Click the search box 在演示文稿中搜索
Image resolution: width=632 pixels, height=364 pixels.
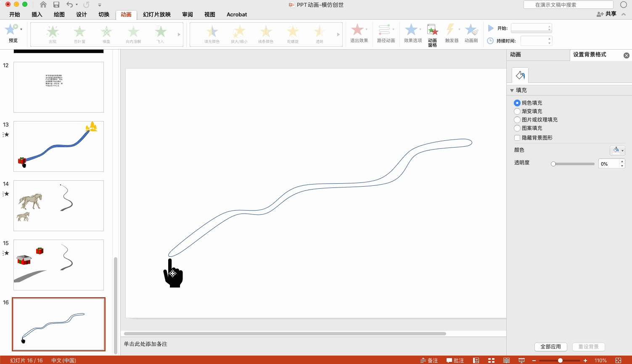pos(568,5)
